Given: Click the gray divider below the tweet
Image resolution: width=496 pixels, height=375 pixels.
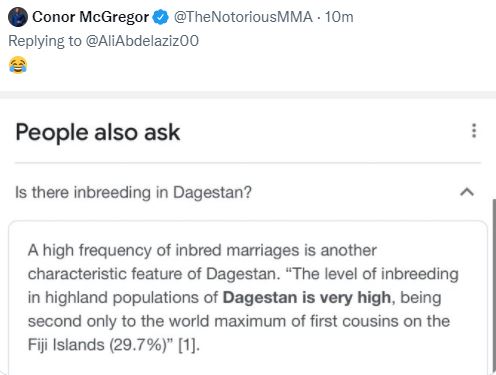Looking at the screenshot, I should (x=248, y=95).
